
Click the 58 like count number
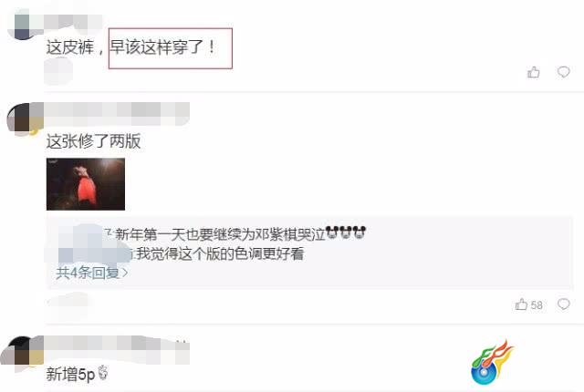pyautogui.click(x=537, y=305)
